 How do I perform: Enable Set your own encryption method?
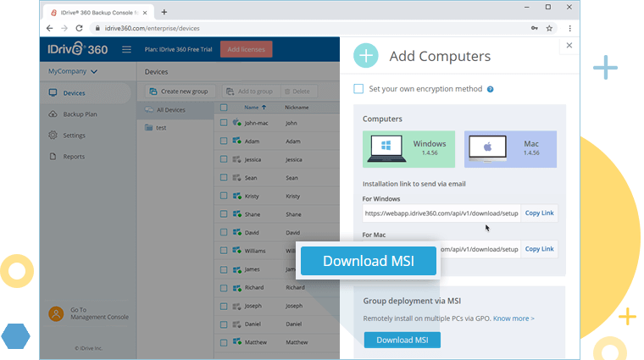click(x=358, y=89)
